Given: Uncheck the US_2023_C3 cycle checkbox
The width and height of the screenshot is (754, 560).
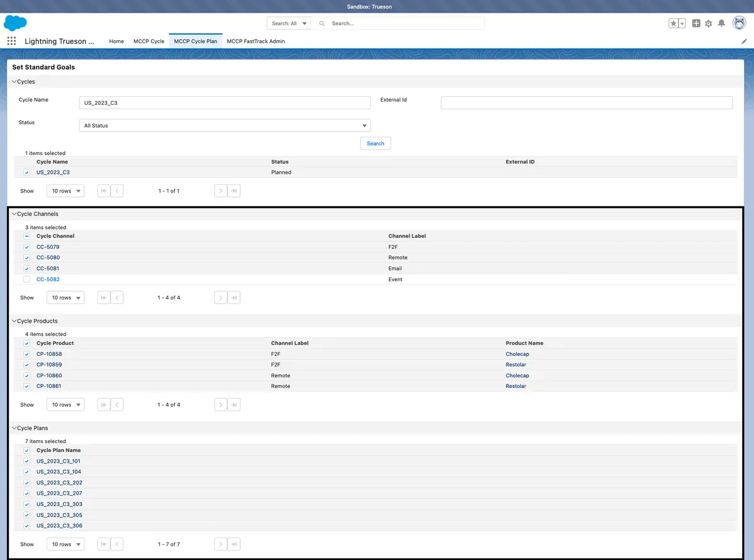Looking at the screenshot, I should 26,172.
